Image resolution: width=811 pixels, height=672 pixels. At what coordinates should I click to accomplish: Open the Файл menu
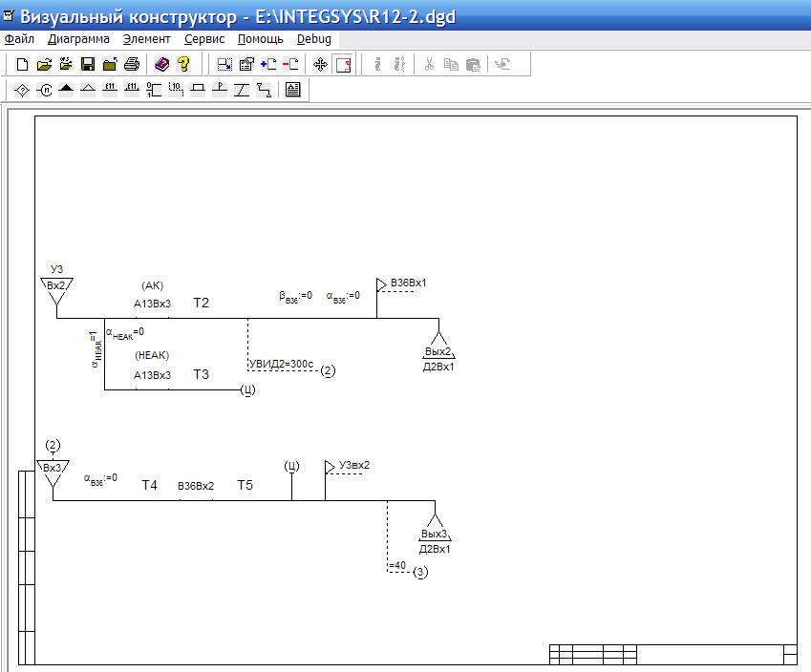click(x=19, y=39)
